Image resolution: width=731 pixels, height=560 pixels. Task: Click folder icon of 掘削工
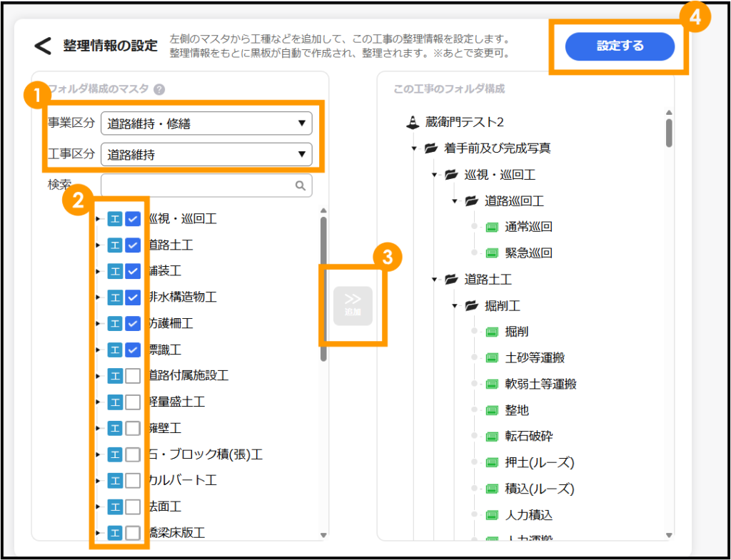pos(472,306)
